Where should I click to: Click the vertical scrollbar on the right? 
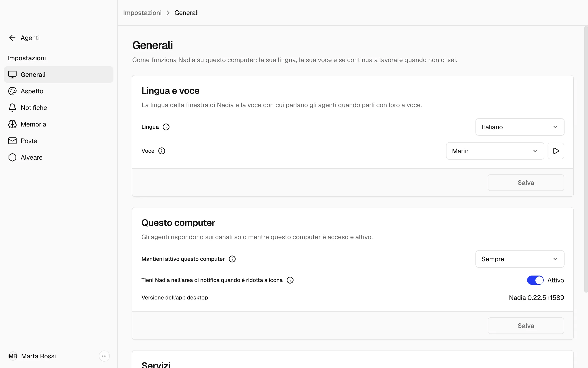586,159
